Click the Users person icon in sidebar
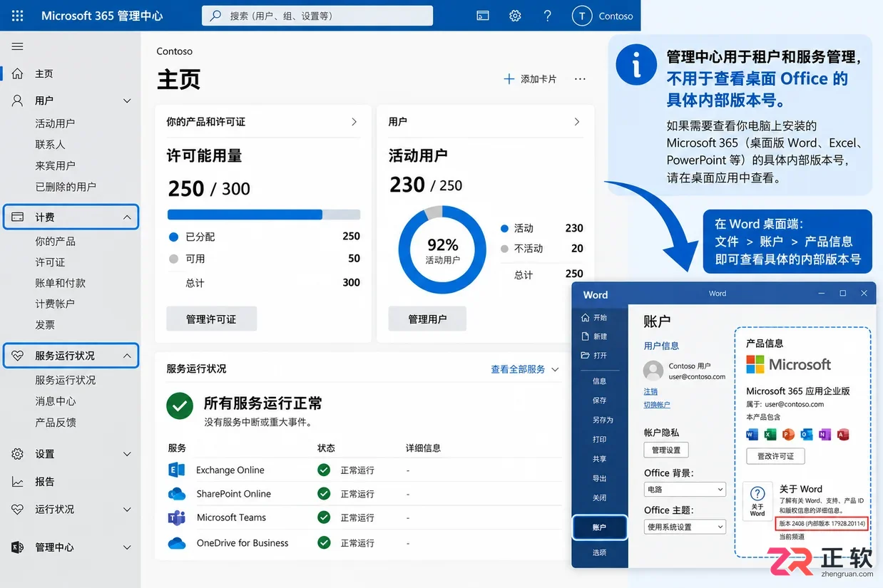The image size is (883, 588). tap(18, 100)
